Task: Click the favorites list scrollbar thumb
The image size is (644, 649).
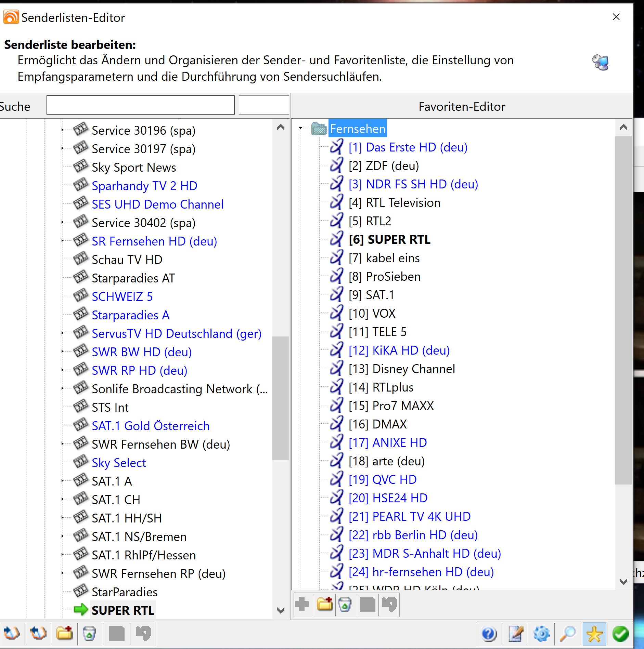Action: 623,310
